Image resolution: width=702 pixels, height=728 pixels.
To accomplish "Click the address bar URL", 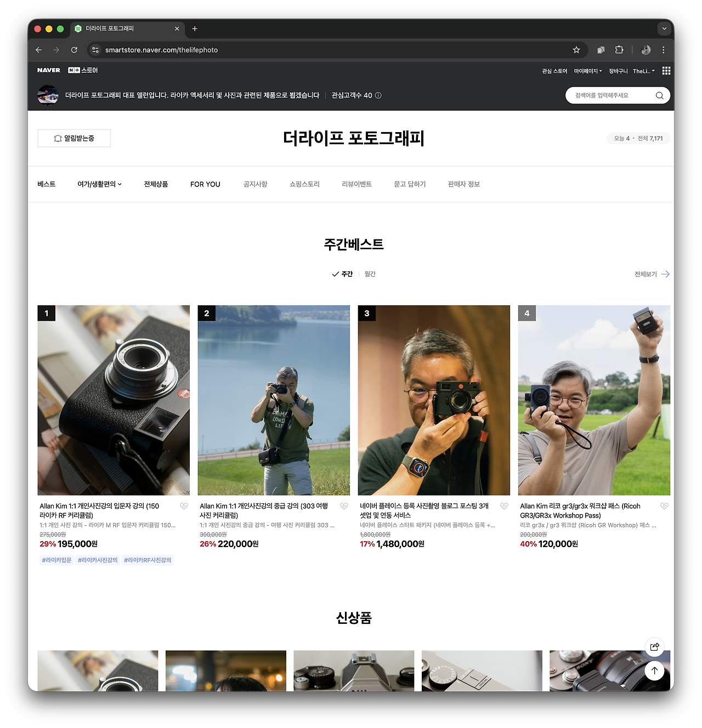I will (161, 50).
